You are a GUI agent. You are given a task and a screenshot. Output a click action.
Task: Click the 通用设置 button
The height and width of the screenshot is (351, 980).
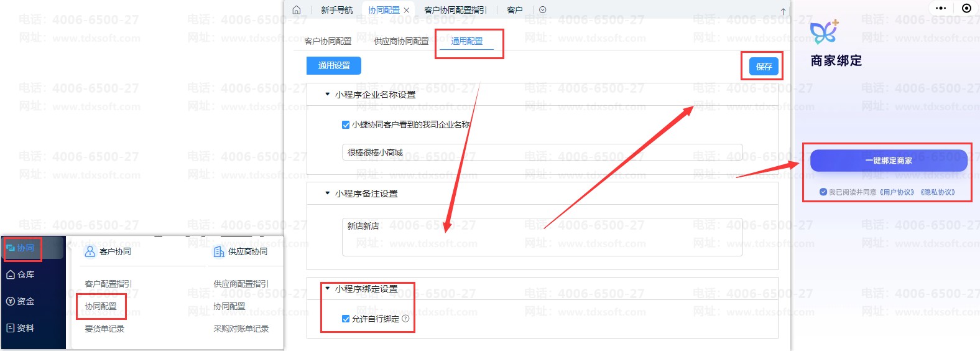pyautogui.click(x=334, y=65)
